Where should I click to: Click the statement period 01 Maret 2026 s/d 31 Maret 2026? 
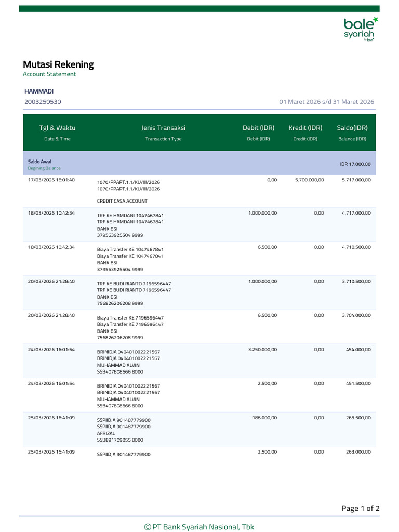click(x=326, y=102)
